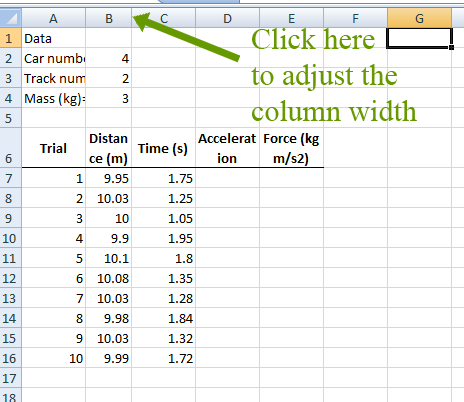Select row 4 header
Screen dimensions: 464x402
[x=11, y=98]
